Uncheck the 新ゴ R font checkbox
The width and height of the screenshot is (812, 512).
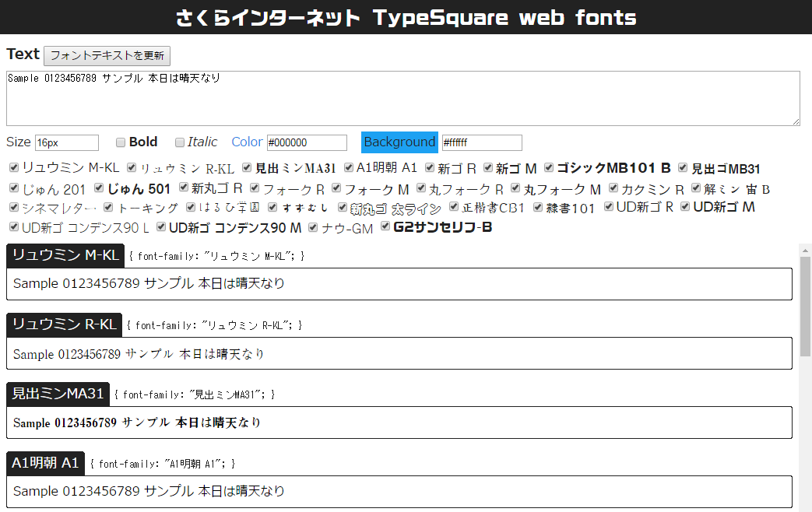pos(429,167)
